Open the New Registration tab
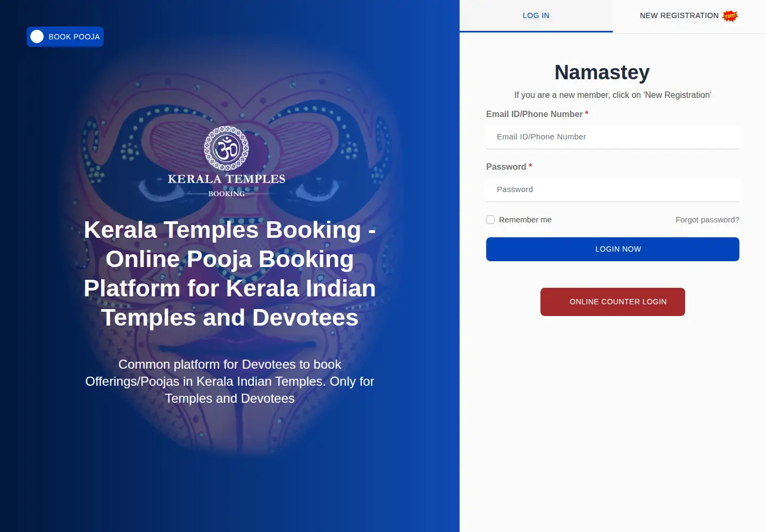 (x=689, y=16)
